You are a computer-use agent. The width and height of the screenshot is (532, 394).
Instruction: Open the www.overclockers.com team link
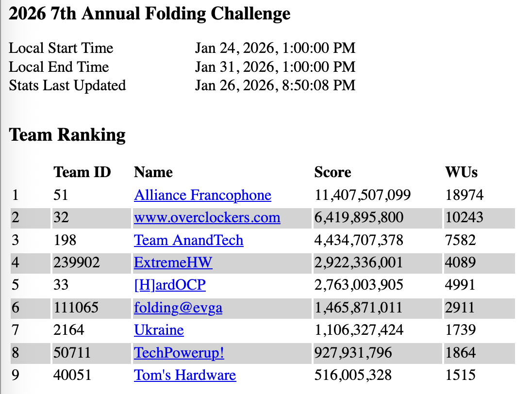click(x=207, y=217)
